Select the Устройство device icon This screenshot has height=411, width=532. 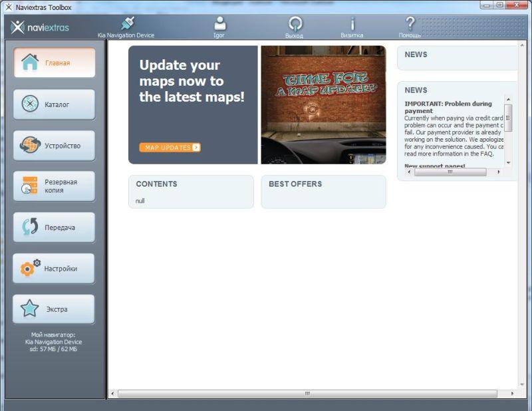coord(30,145)
